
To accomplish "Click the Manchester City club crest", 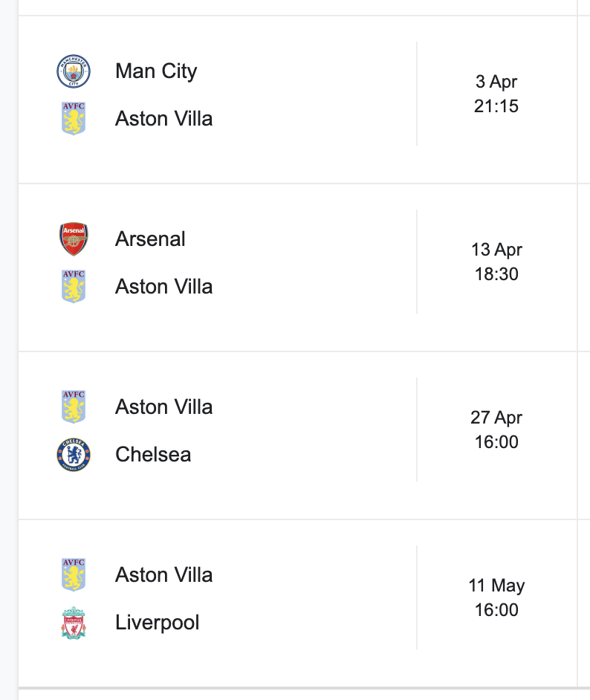I will (x=74, y=71).
